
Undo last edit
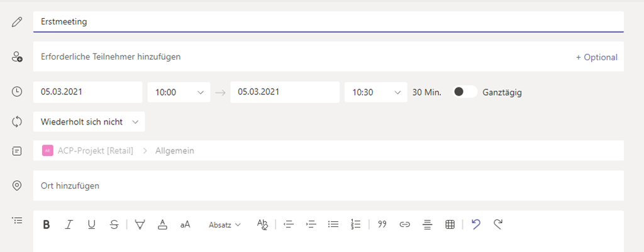pyautogui.click(x=476, y=224)
